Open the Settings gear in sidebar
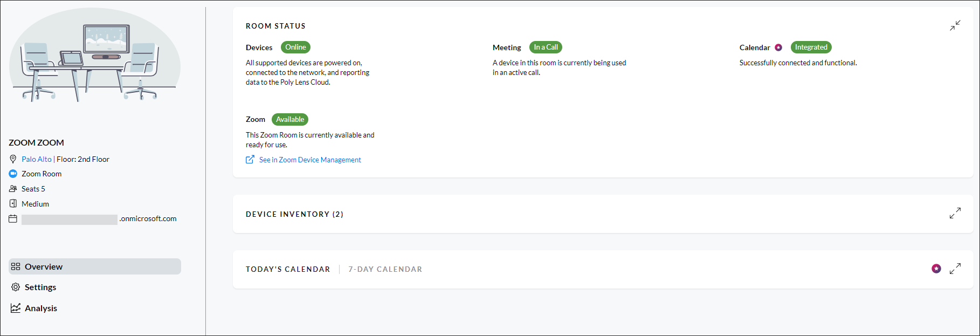Image resolution: width=980 pixels, height=336 pixels. point(16,287)
